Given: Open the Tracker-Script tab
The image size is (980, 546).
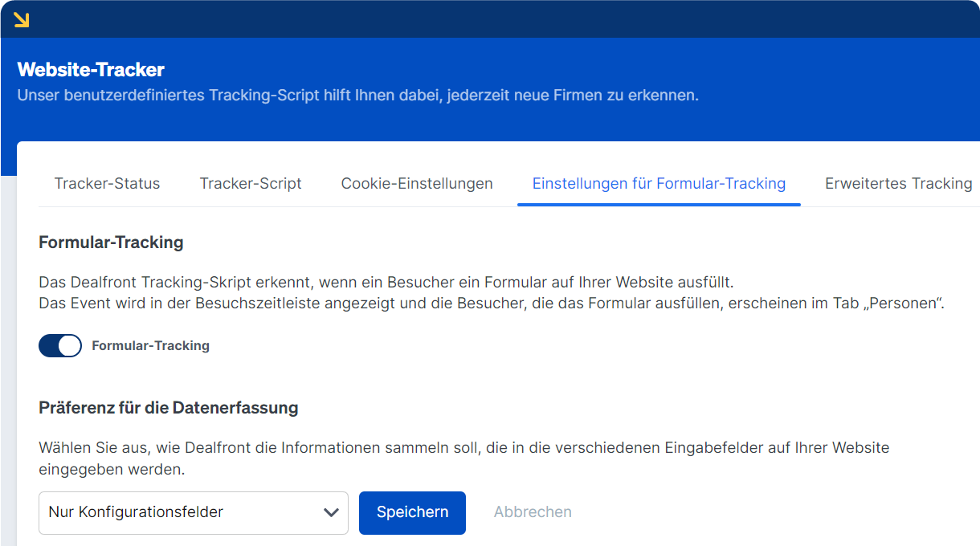Looking at the screenshot, I should pyautogui.click(x=250, y=183).
